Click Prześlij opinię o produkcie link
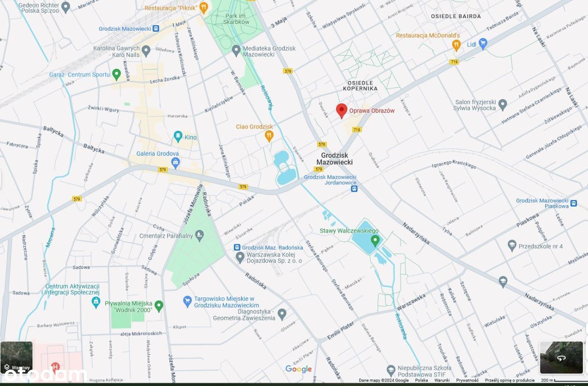The image size is (588, 386). coord(509,380)
